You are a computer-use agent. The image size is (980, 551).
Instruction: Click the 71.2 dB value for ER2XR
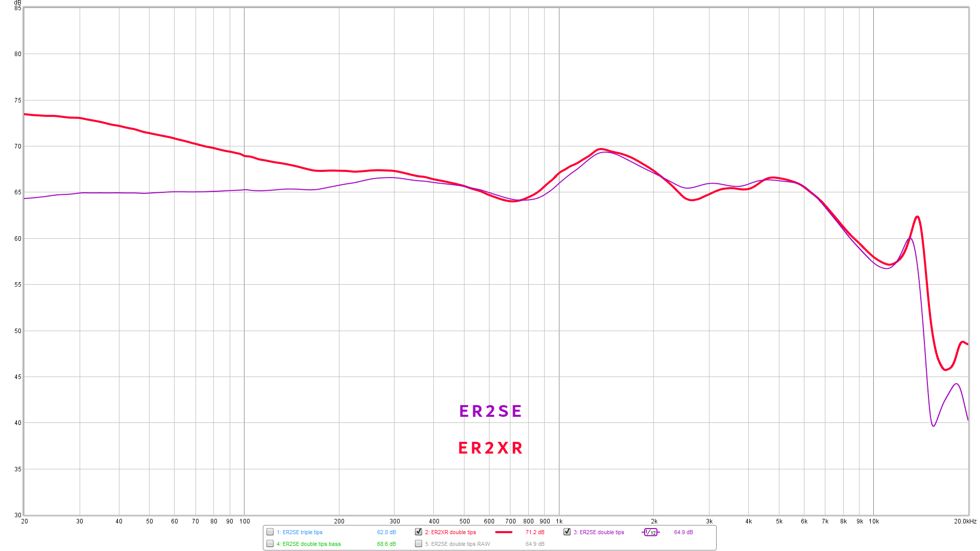(534, 532)
